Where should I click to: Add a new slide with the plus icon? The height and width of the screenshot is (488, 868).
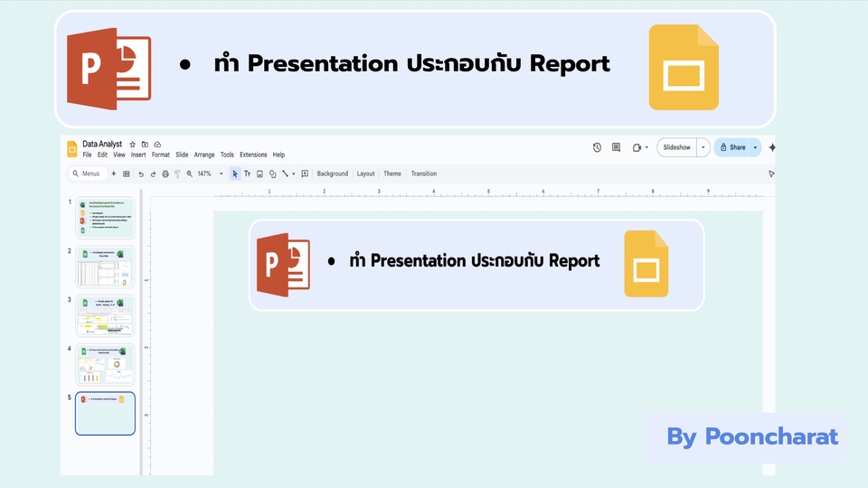click(114, 174)
